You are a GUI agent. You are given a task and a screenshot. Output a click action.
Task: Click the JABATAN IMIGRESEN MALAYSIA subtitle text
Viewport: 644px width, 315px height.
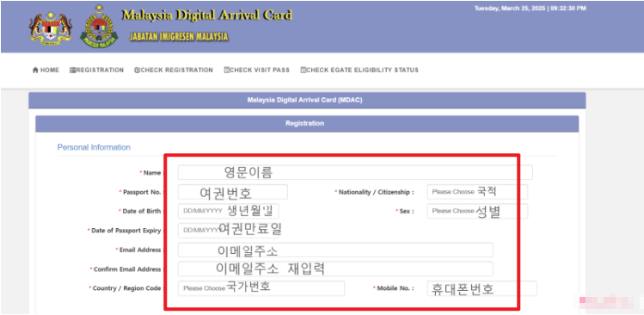pos(179,37)
